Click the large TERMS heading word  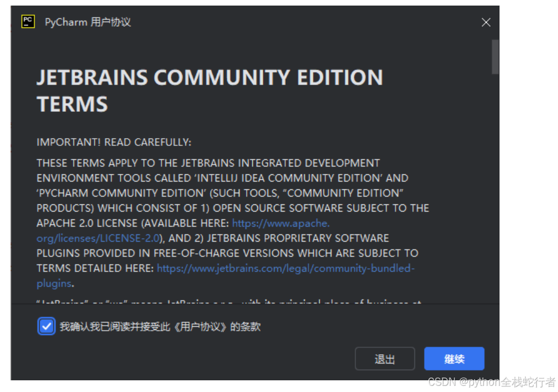[x=72, y=104]
